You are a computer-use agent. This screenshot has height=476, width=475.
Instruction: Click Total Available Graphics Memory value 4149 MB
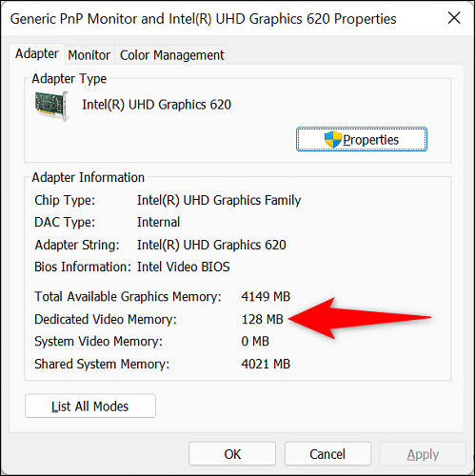click(x=266, y=297)
